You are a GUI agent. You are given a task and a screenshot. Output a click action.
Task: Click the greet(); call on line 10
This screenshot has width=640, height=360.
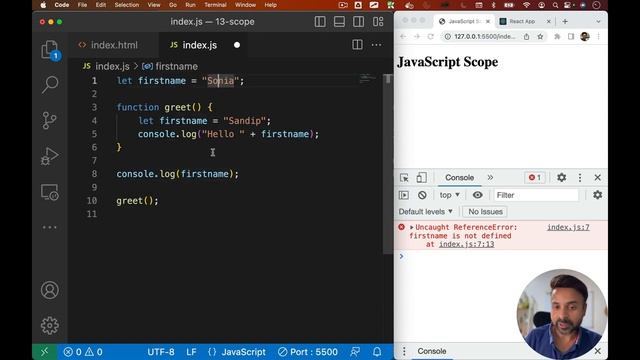(137, 200)
